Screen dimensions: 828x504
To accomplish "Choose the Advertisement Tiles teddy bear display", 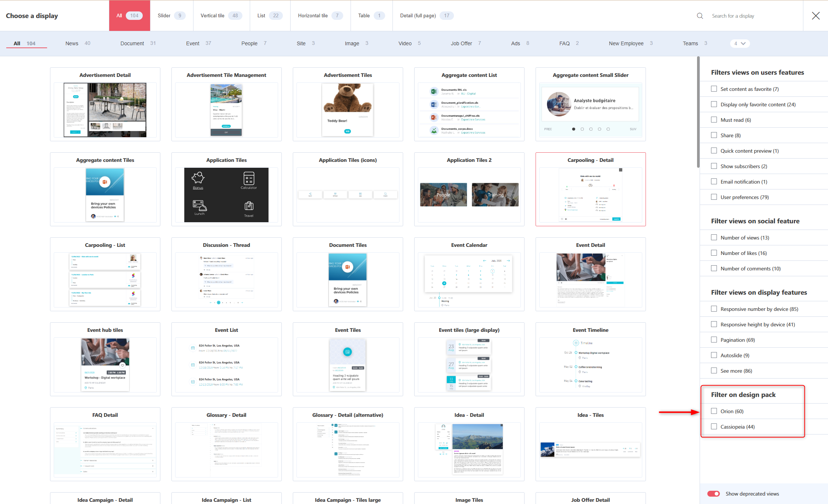I will (x=348, y=104).
